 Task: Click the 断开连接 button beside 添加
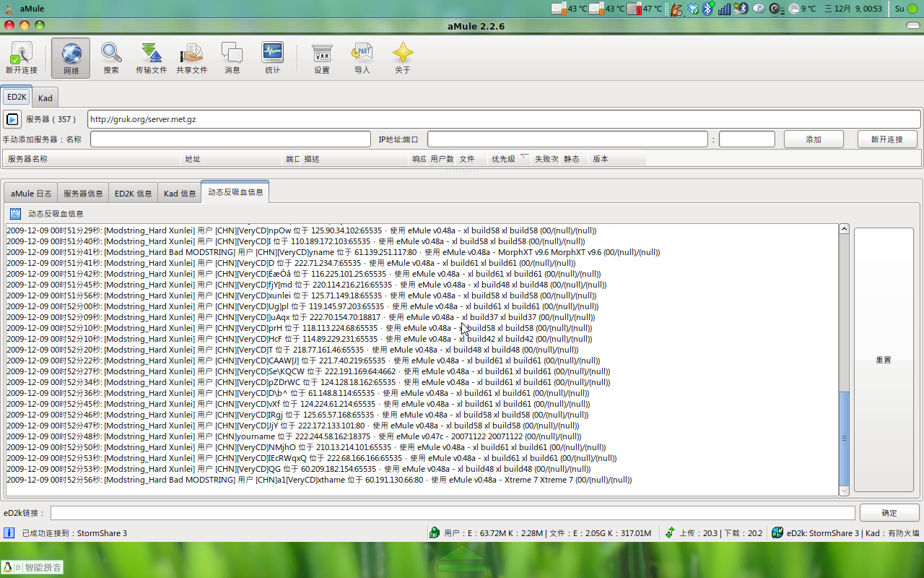[887, 139]
